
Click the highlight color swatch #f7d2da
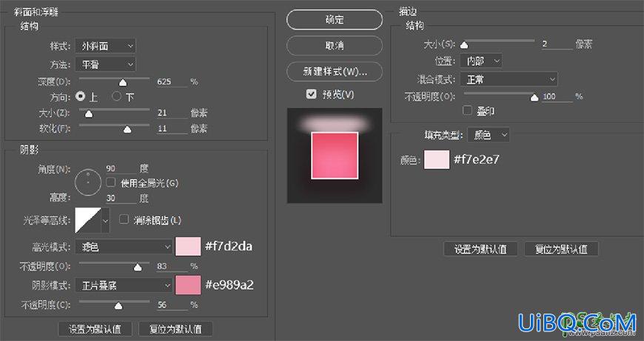click(x=188, y=246)
